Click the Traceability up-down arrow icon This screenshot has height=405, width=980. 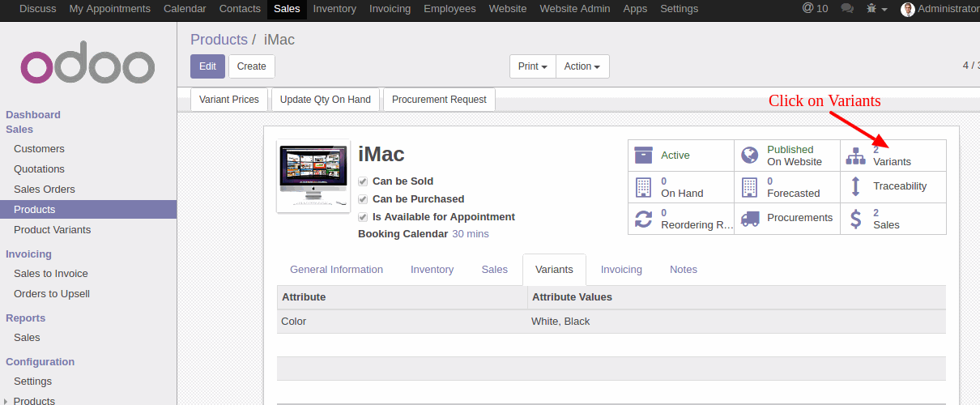pyautogui.click(x=855, y=187)
